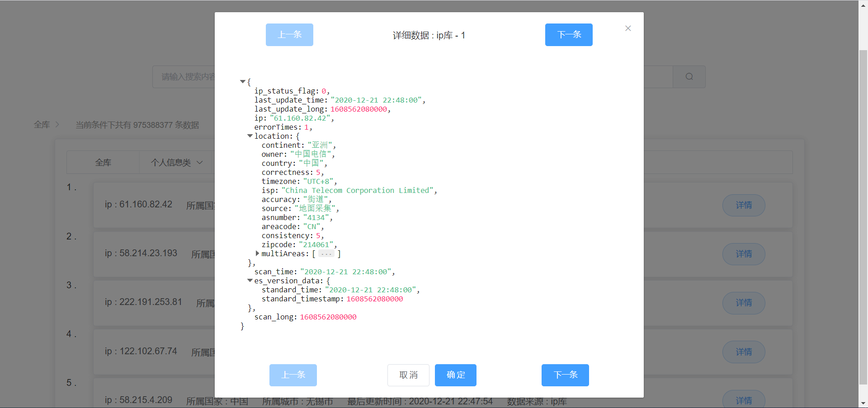Click the search magnifier icon
Viewport: 868px width, 408px height.
pyautogui.click(x=689, y=77)
